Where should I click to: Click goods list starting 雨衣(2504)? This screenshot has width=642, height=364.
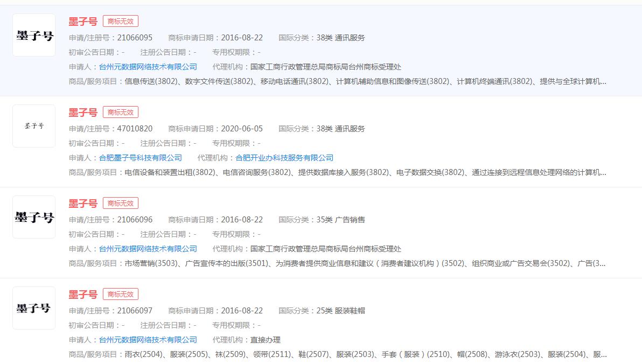(365, 354)
